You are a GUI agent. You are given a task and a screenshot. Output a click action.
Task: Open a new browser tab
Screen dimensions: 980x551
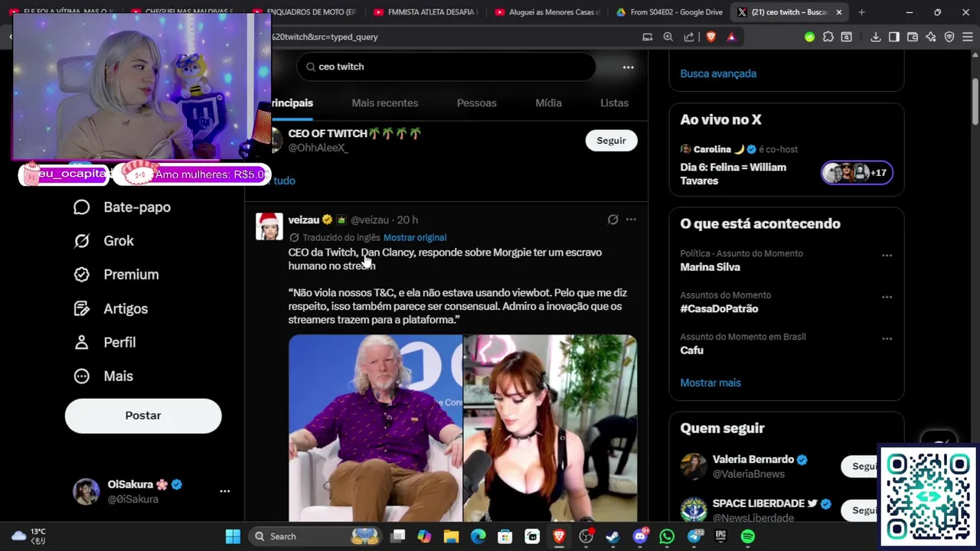tap(861, 12)
